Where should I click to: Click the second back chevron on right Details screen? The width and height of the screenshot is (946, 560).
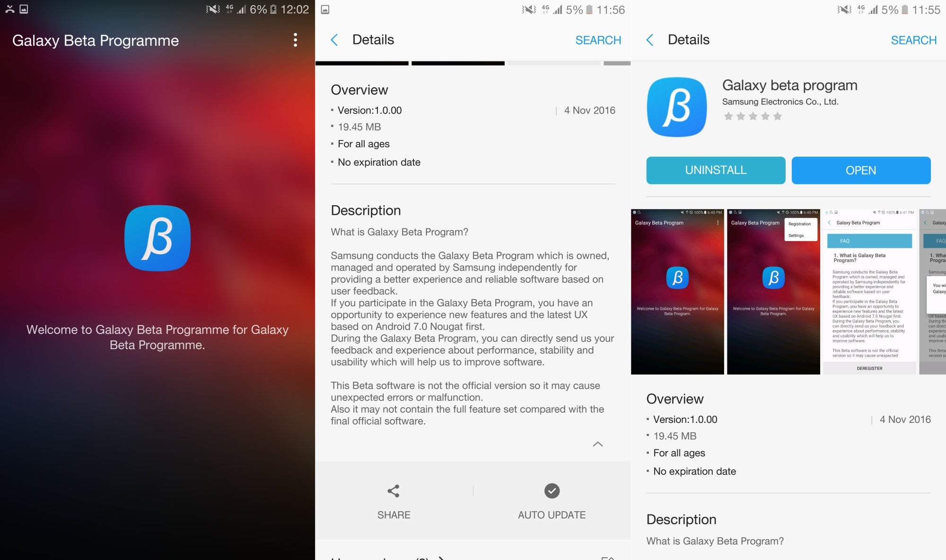point(651,39)
